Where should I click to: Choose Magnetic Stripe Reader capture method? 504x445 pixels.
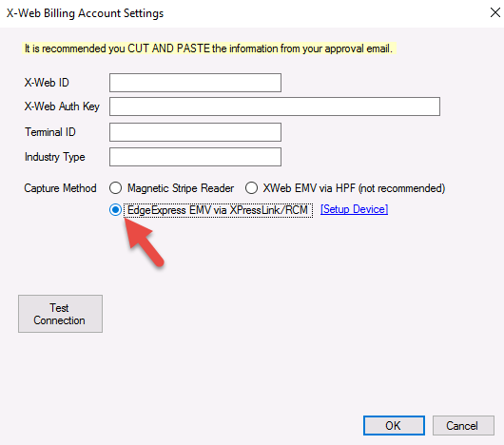coord(115,188)
